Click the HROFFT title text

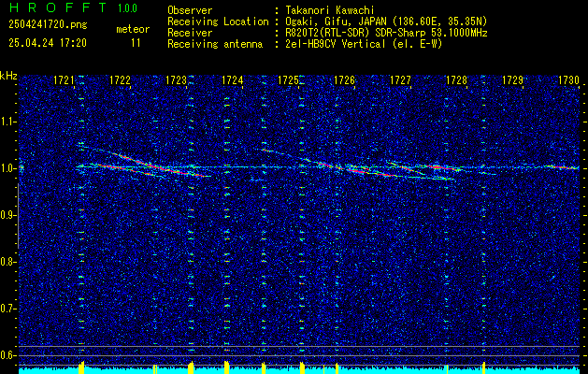point(58,7)
